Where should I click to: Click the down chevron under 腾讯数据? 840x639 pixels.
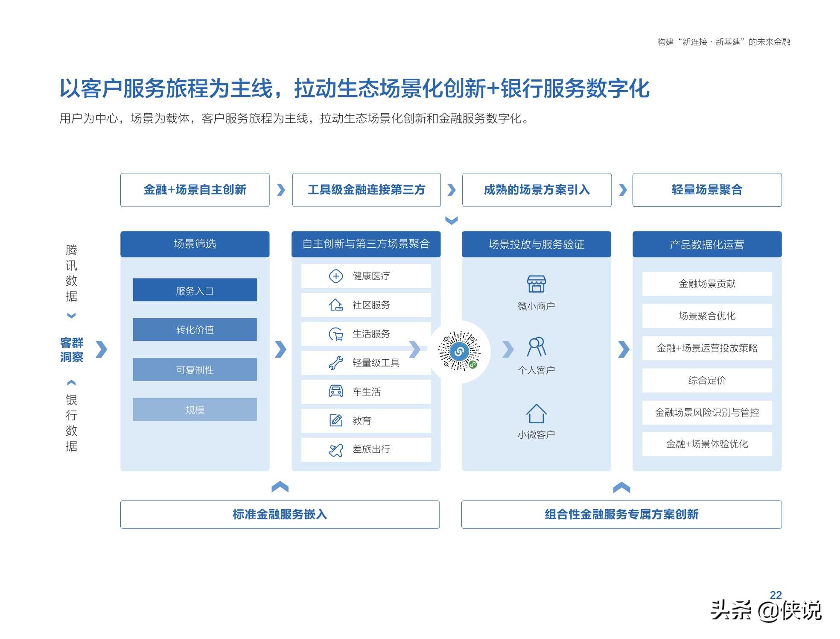(x=72, y=316)
